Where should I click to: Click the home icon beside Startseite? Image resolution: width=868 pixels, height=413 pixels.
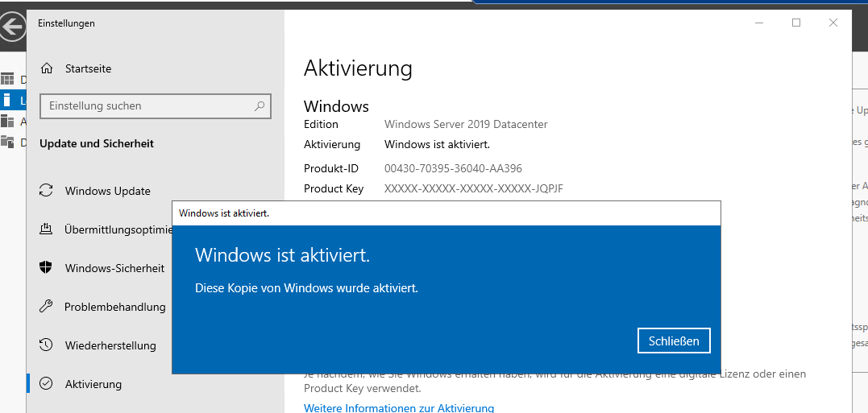pyautogui.click(x=47, y=68)
